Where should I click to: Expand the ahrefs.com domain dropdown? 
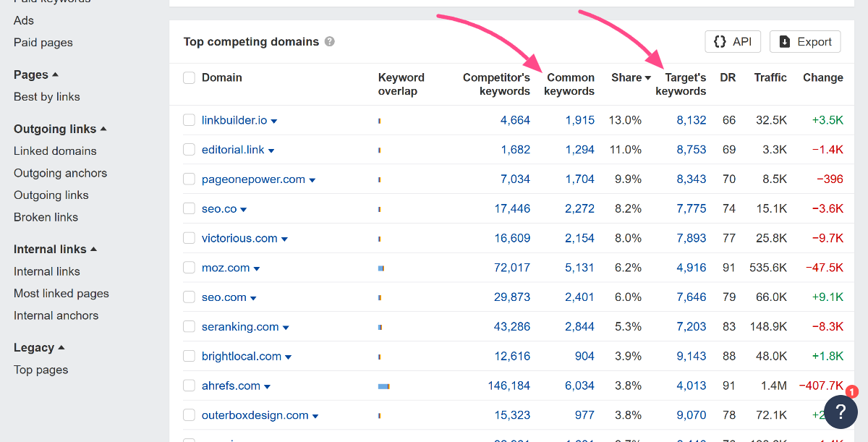click(267, 387)
